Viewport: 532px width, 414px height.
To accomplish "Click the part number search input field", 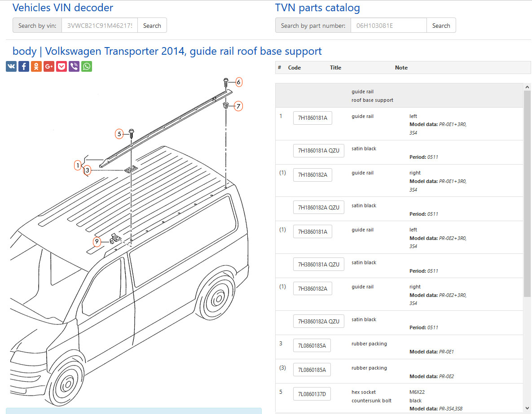I will tap(388, 26).
